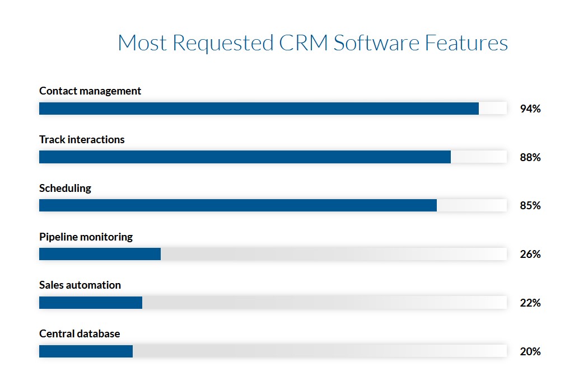
Task: Click the 94% value text
Action: pos(530,109)
